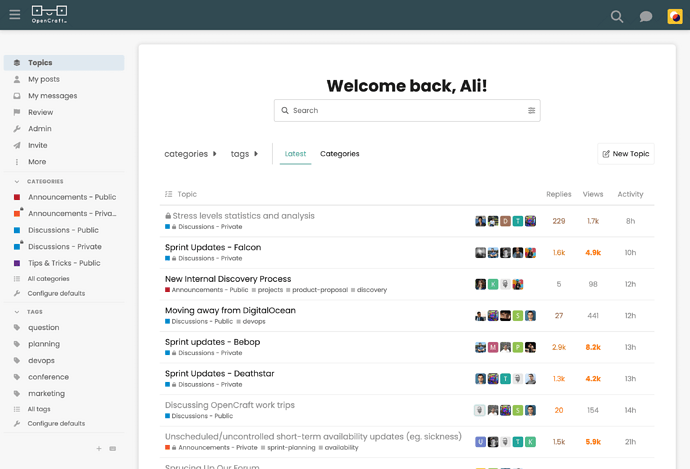Open Sprint Updates - Falcon topic
This screenshot has height=469, width=690.
pos(213,247)
